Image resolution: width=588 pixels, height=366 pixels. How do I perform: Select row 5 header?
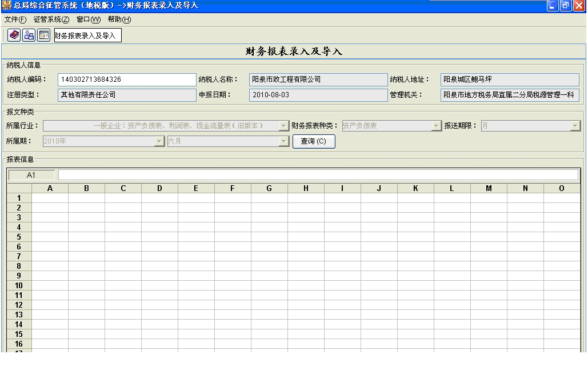point(19,237)
